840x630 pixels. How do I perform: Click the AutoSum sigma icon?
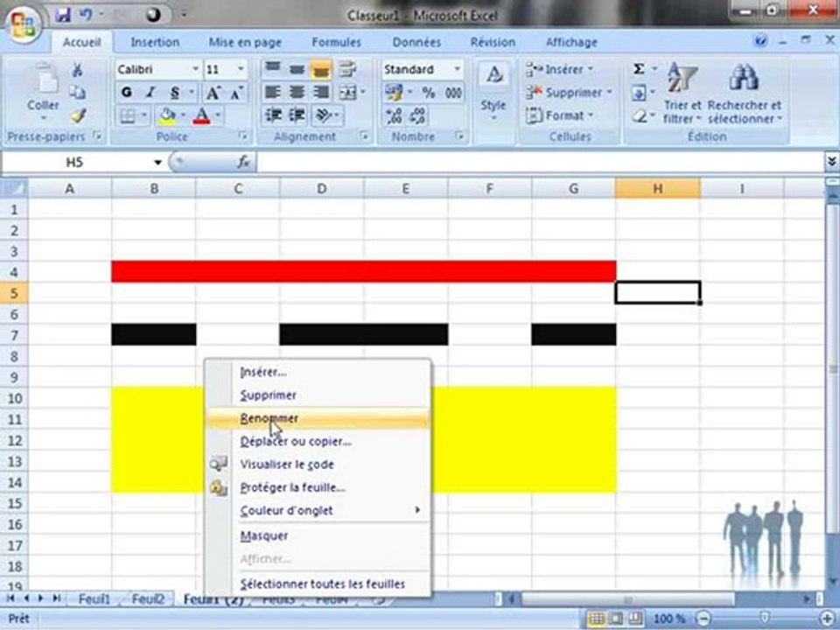tap(639, 69)
